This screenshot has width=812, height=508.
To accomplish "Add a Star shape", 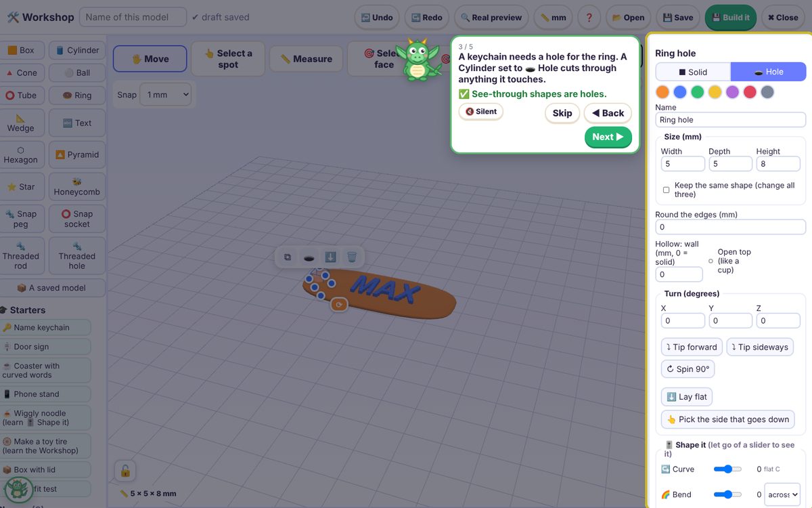I will (x=22, y=186).
